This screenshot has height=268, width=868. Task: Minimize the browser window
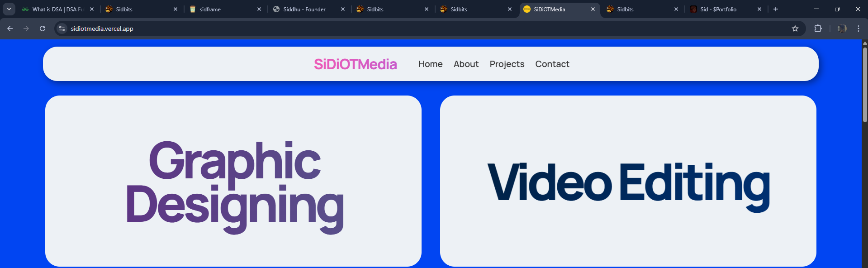[816, 9]
